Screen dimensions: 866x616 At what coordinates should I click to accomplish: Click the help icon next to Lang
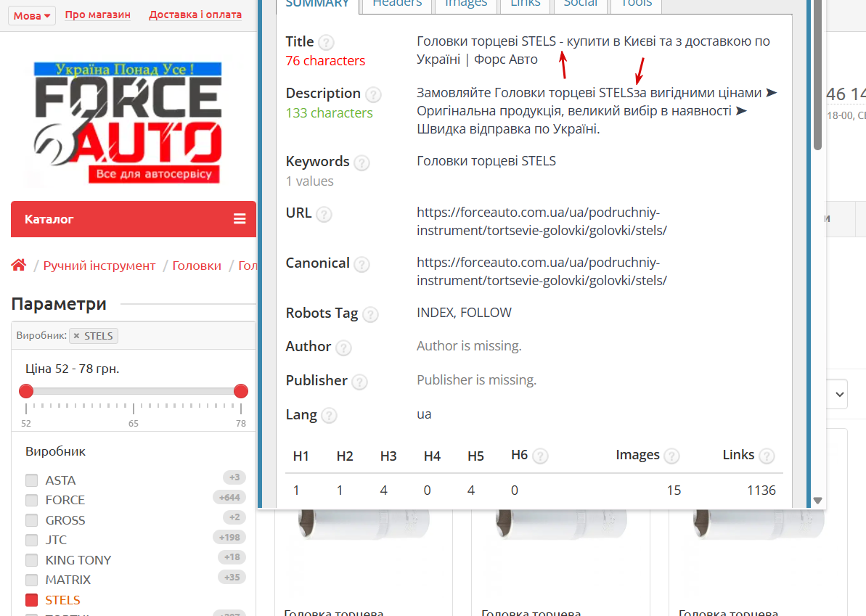pos(329,416)
